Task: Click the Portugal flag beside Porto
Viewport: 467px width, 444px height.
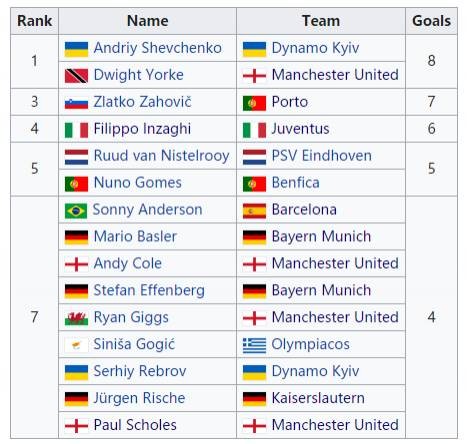Action: pyautogui.click(x=254, y=103)
